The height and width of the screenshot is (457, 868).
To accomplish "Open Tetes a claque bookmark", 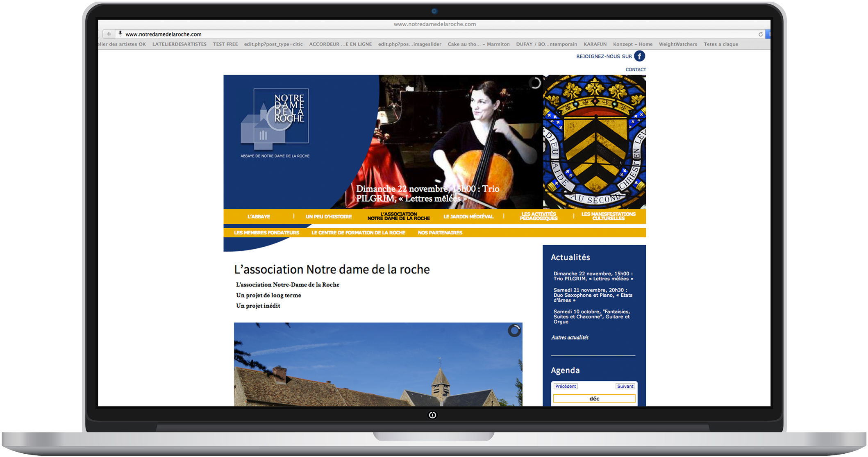I will [x=721, y=44].
